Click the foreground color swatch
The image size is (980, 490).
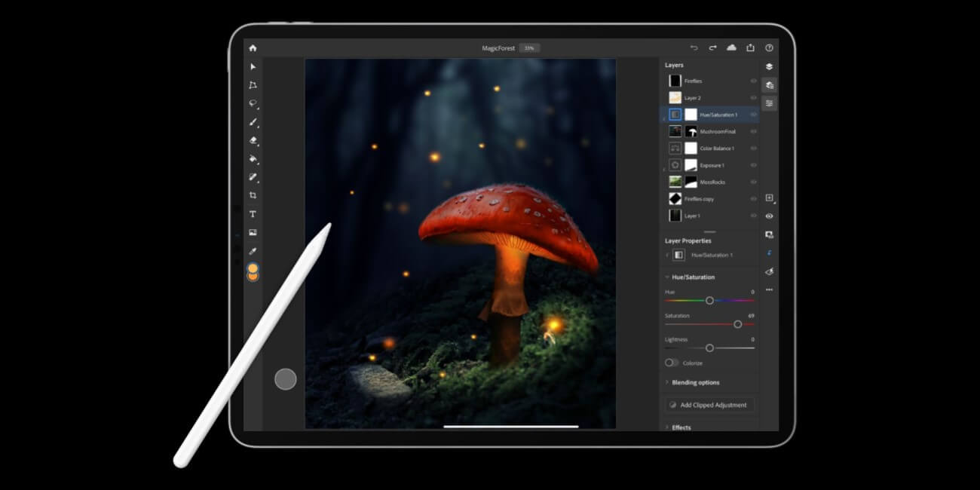pyautogui.click(x=253, y=268)
